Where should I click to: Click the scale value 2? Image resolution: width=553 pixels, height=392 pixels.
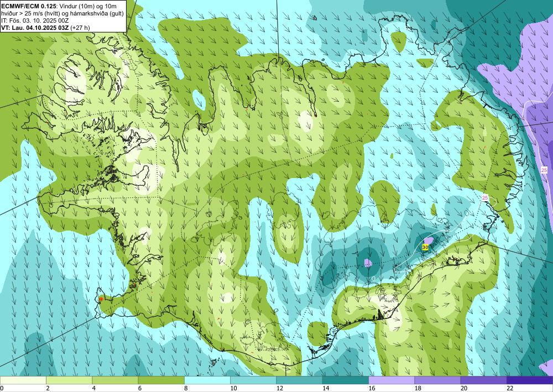click(48, 389)
